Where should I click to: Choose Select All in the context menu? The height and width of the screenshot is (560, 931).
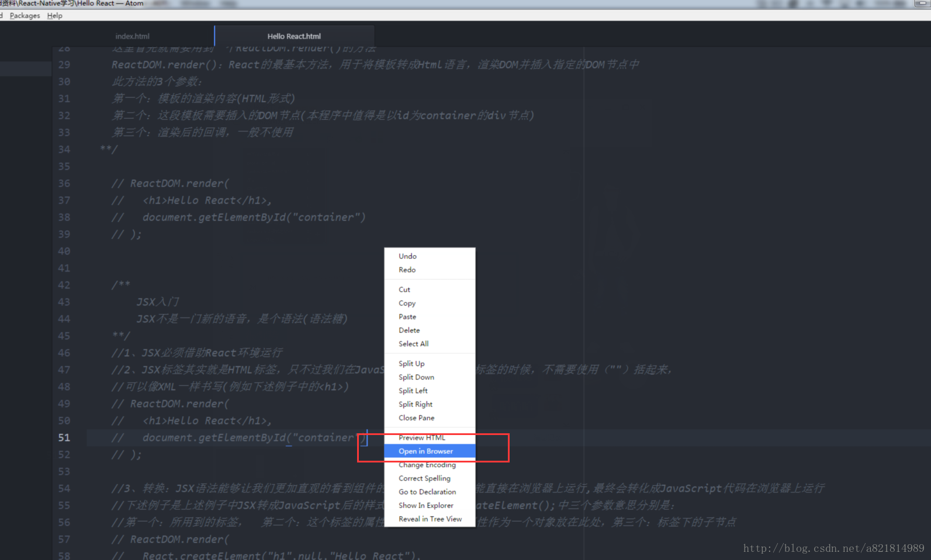pos(430,343)
